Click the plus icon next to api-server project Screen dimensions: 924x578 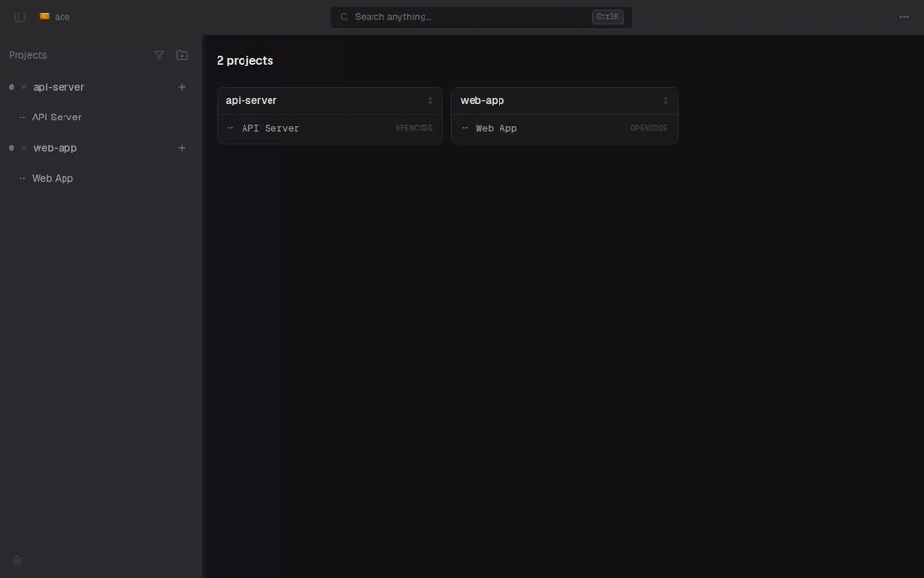[x=182, y=86]
